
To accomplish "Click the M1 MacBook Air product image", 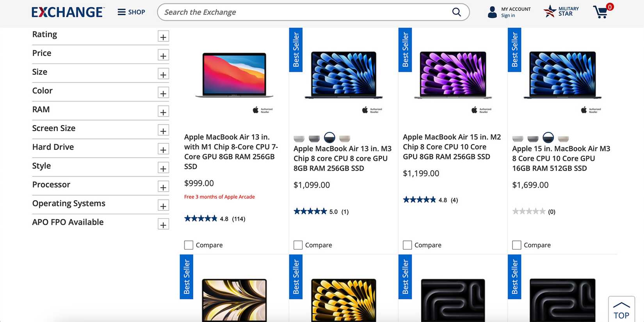I will click(234, 75).
